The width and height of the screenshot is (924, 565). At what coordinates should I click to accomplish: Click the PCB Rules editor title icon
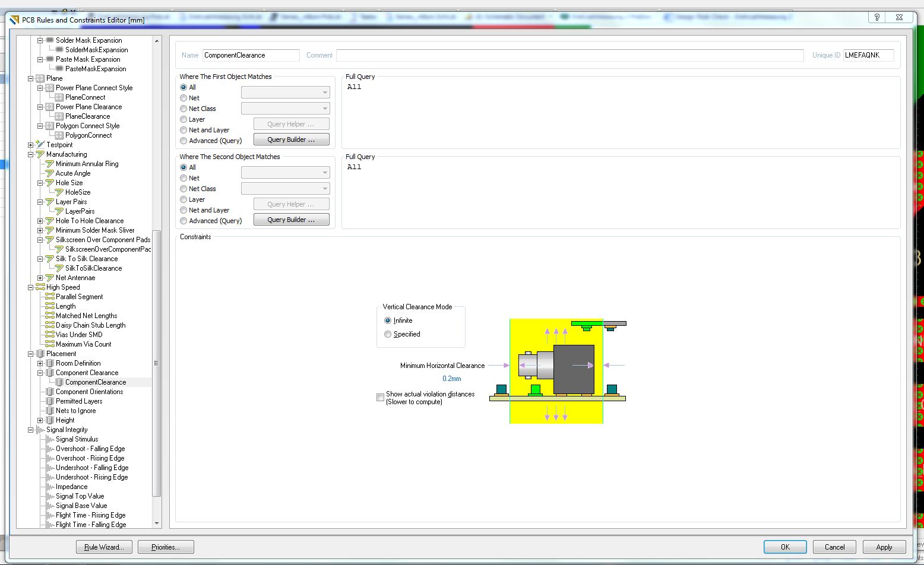tap(15, 20)
